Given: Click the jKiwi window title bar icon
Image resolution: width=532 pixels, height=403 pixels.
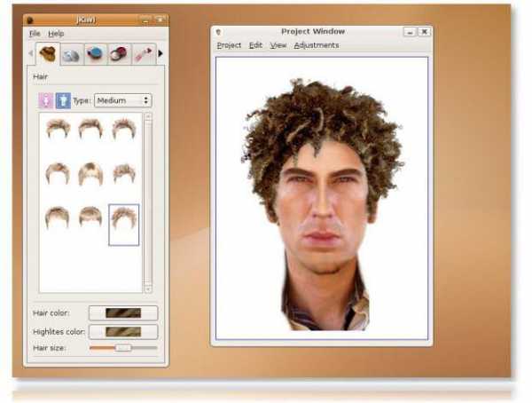Looking at the screenshot, I should [29, 20].
